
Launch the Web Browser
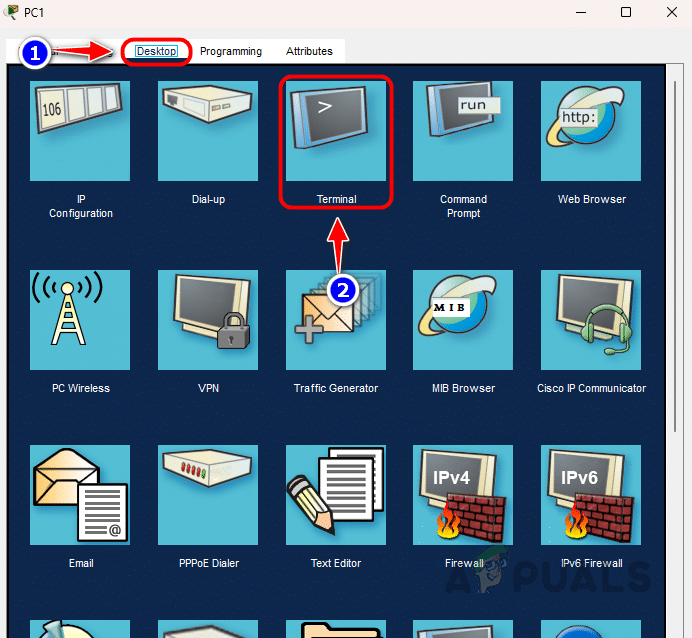(x=591, y=131)
